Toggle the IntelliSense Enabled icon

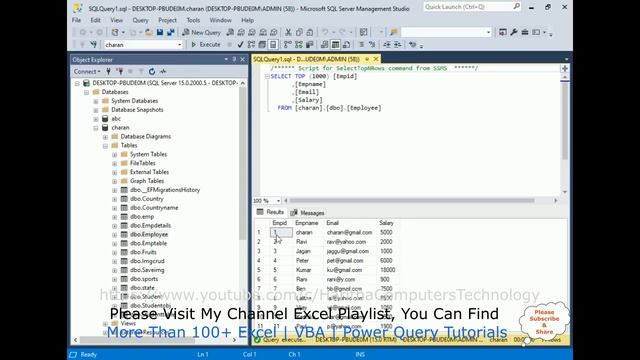[x=273, y=44]
